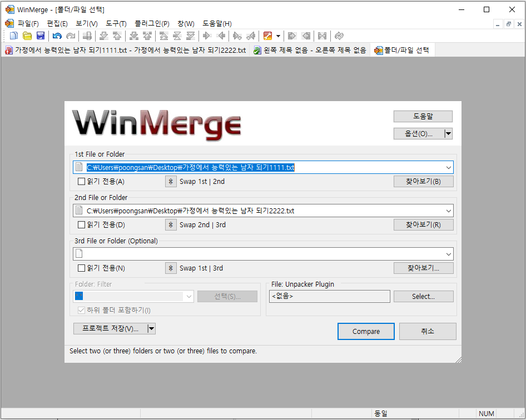Viewport: 526px width, 420px height.
Task: Click the Current difference icon
Action: 177,36
